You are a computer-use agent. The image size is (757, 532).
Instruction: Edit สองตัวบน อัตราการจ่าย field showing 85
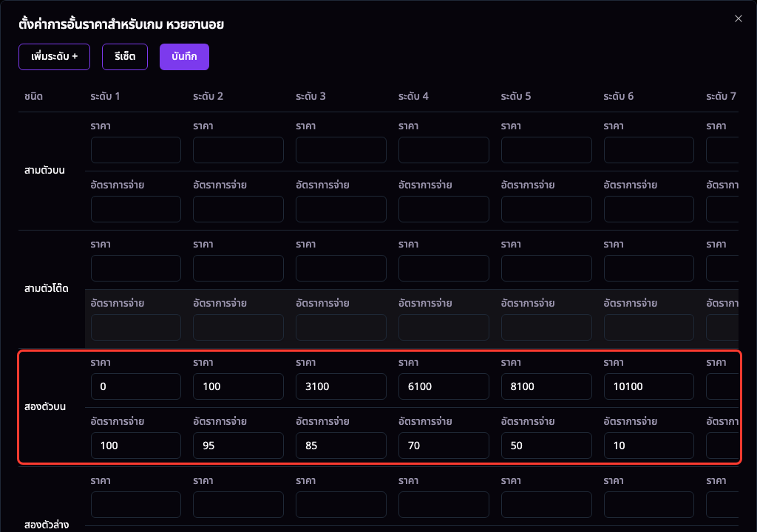click(341, 446)
